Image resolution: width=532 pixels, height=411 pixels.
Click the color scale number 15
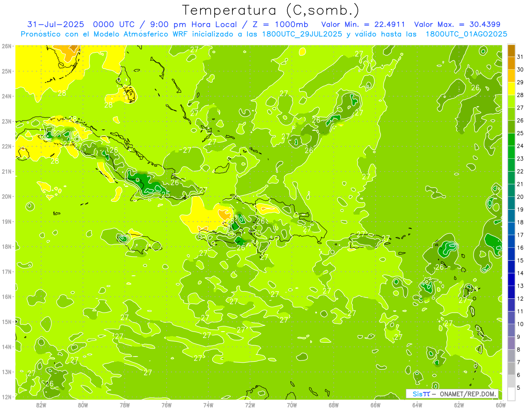point(520,260)
